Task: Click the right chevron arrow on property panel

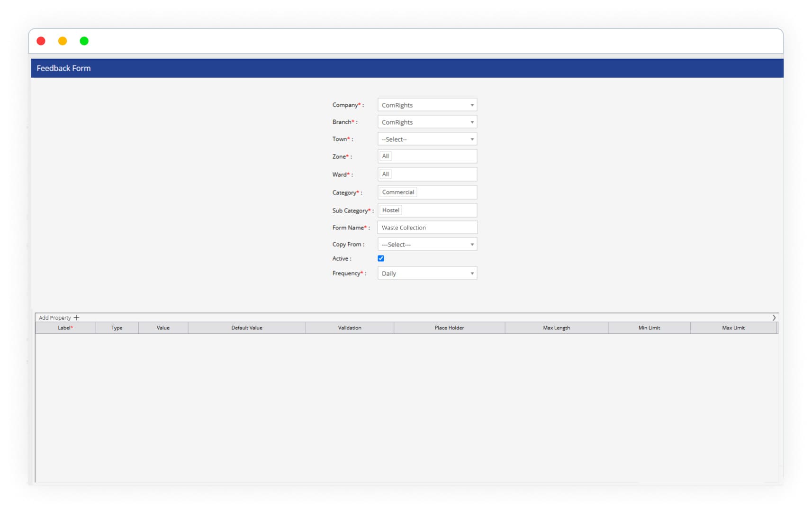Action: click(x=774, y=318)
